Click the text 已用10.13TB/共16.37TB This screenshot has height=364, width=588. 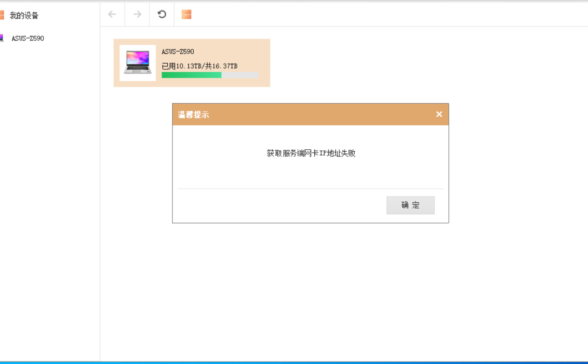(200, 66)
